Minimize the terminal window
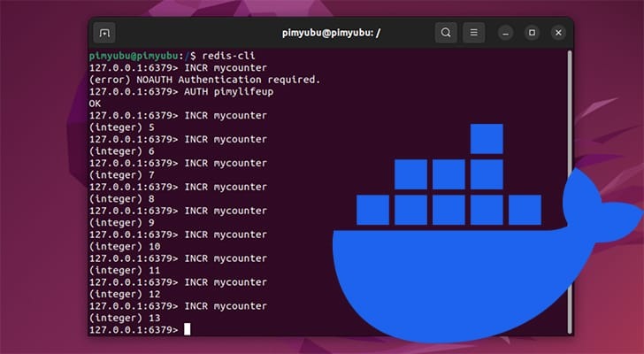This screenshot has width=644, height=354. point(506,33)
